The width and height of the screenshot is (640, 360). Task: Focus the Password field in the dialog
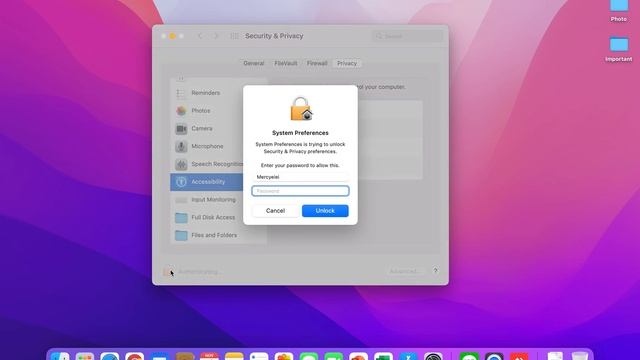pyautogui.click(x=300, y=191)
